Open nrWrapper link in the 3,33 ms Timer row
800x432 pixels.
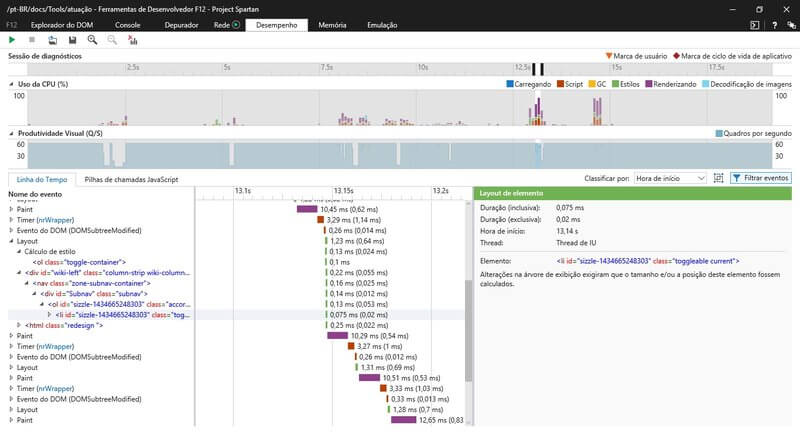coord(55,389)
